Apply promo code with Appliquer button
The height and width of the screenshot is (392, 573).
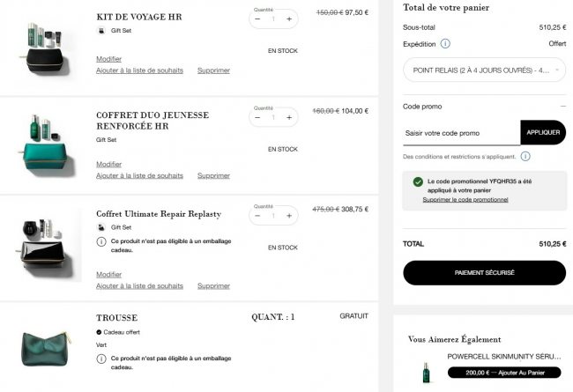point(543,132)
